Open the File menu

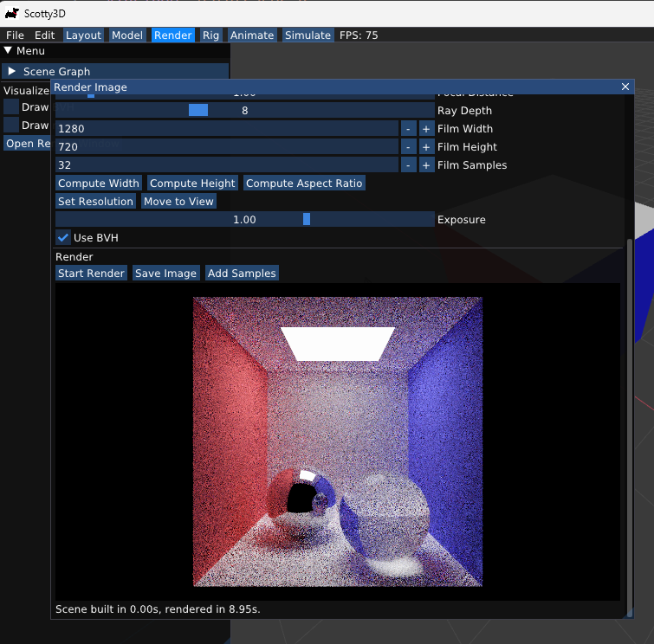tap(15, 35)
